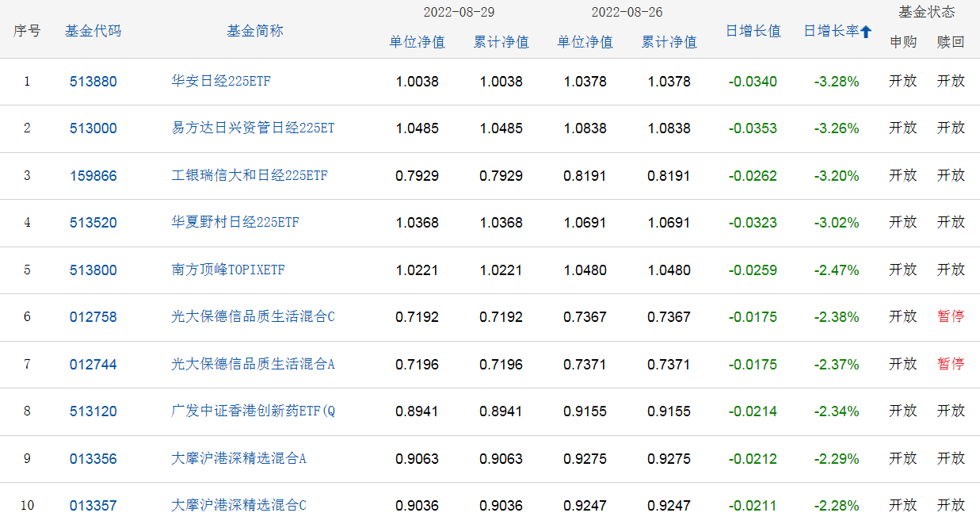Image resolution: width=980 pixels, height=528 pixels.
Task: Open 华安日经225ETF fund page
Action: point(221,81)
